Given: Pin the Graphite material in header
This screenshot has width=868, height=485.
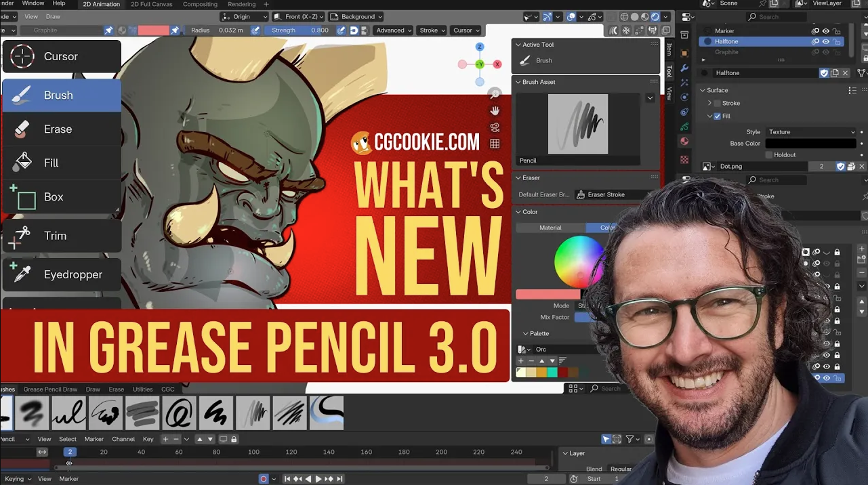Looking at the screenshot, I should [108, 30].
